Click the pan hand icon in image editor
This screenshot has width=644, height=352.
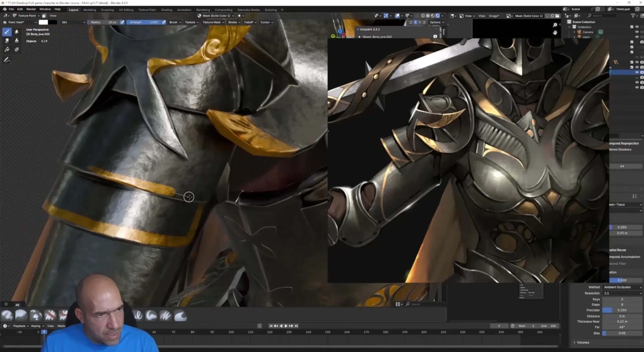(x=555, y=33)
